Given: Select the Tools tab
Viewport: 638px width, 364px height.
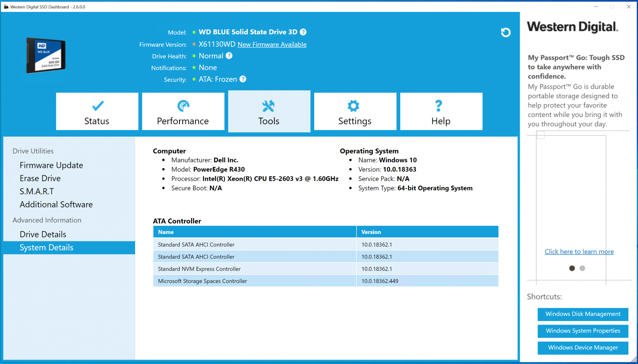Looking at the screenshot, I should pyautogui.click(x=269, y=112).
